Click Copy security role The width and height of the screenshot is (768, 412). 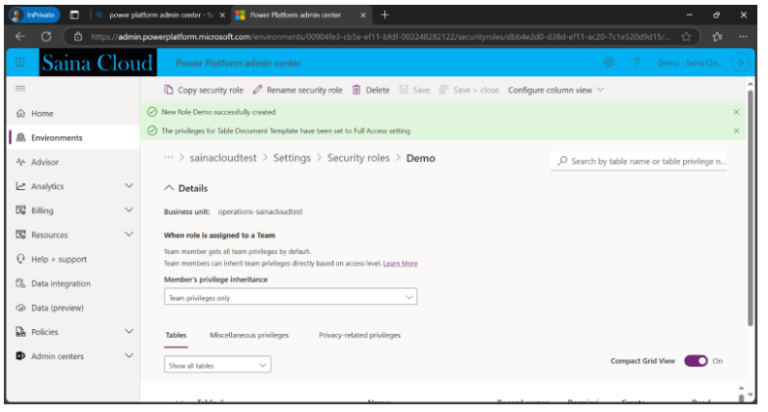click(x=203, y=90)
